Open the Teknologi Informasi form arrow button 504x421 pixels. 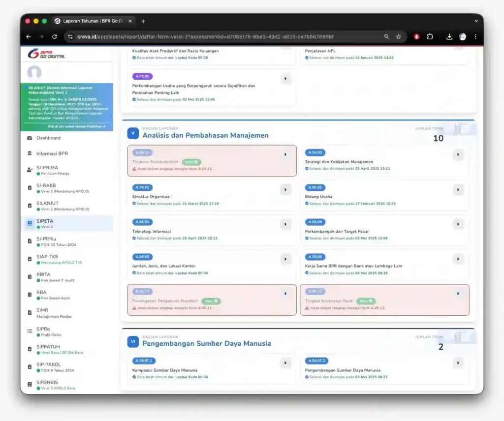pyautogui.click(x=285, y=224)
